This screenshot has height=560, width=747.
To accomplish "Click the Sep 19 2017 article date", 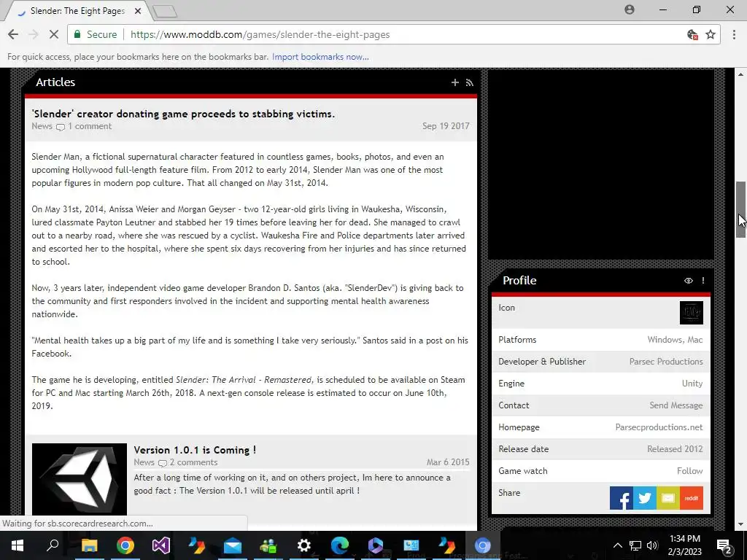I will pos(446,126).
